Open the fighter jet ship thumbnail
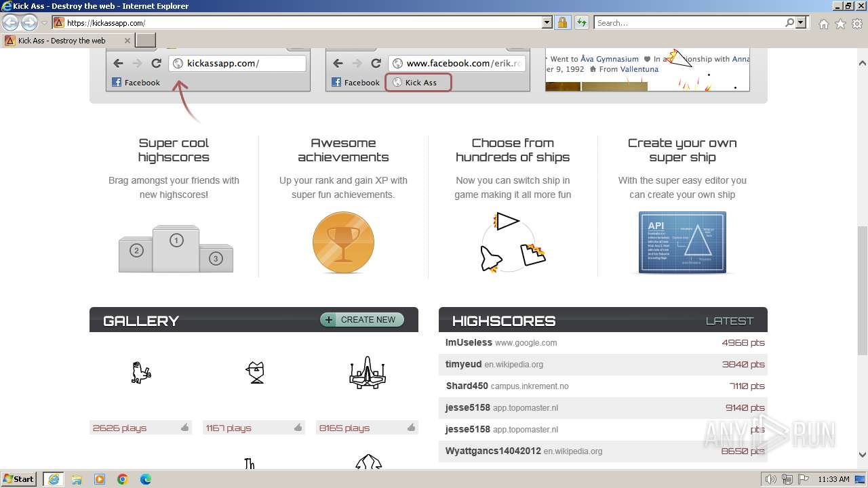 click(x=368, y=372)
